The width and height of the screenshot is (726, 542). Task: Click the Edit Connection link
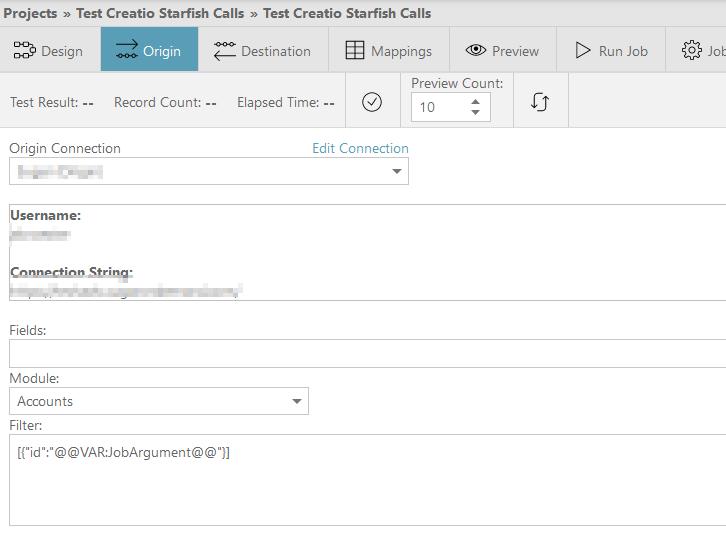click(x=360, y=148)
